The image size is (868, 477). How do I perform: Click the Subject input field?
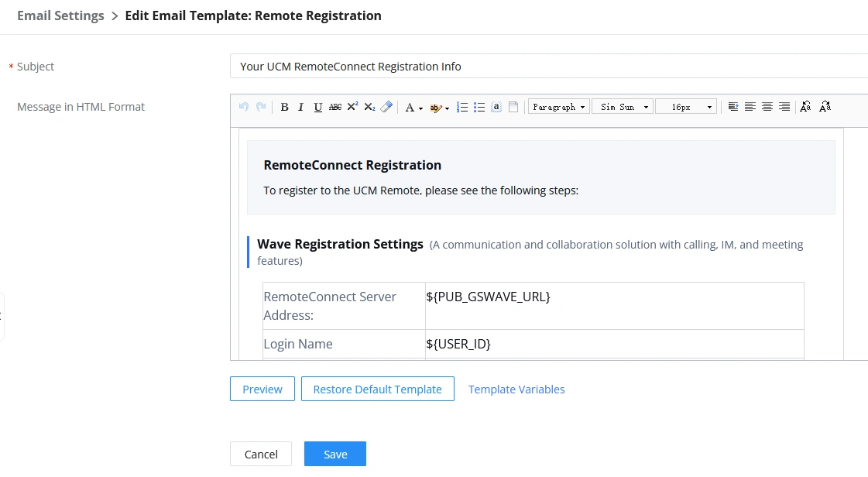[548, 67]
